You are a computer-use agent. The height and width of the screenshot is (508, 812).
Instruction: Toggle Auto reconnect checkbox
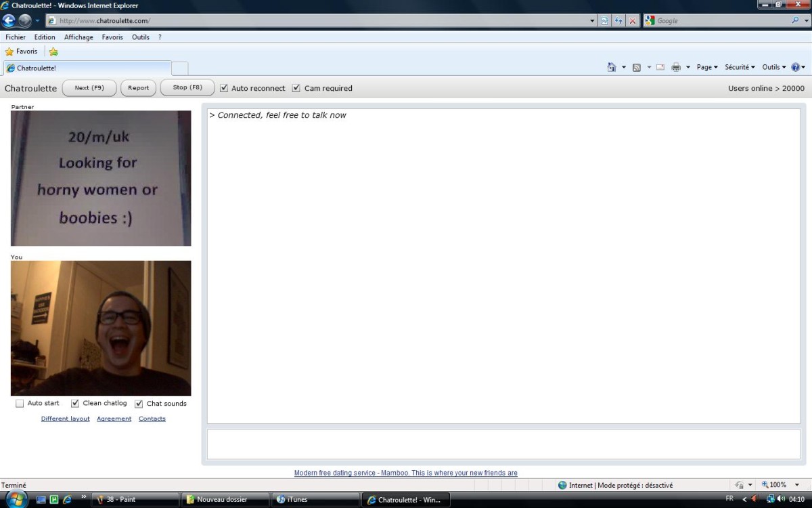224,88
